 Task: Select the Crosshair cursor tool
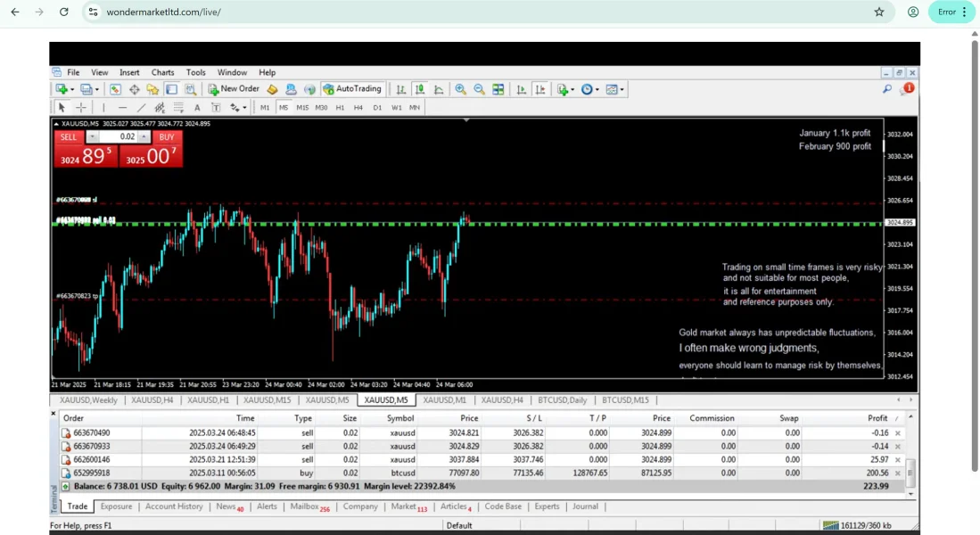81,107
